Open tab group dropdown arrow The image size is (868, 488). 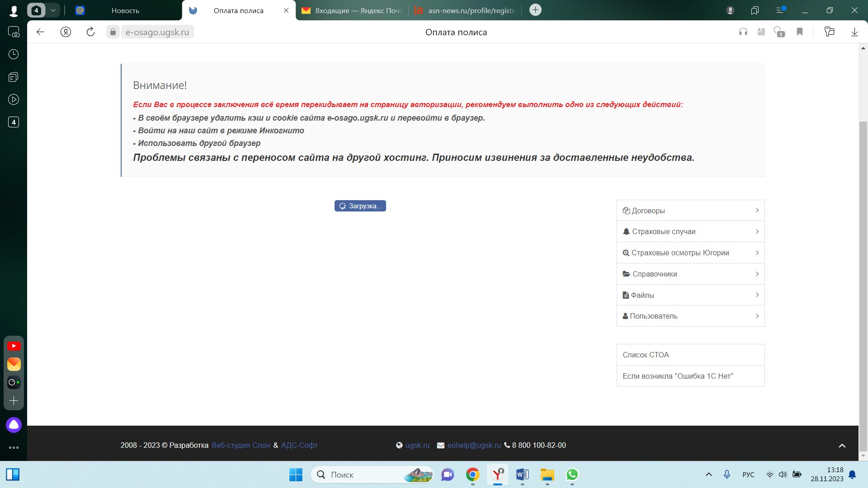point(53,10)
